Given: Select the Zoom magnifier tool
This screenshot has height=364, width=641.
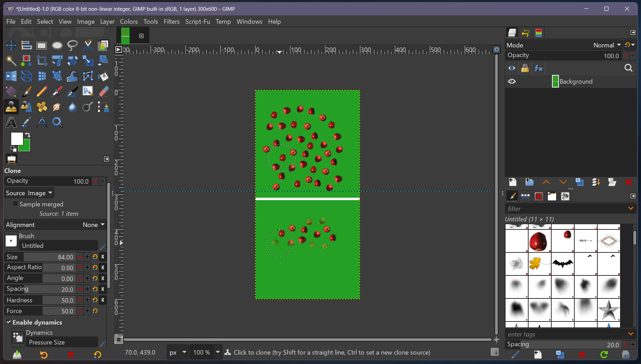Looking at the screenshot, I should (x=57, y=122).
